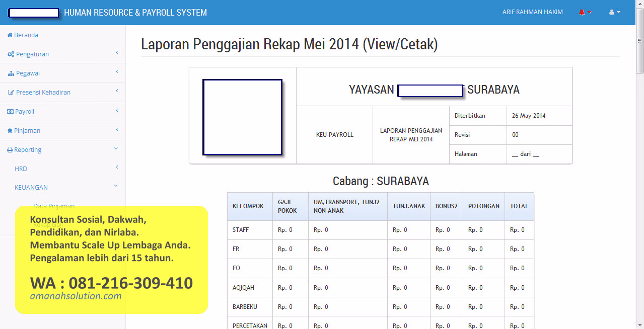The width and height of the screenshot is (644, 329).
Task: Open Presensi Kehadiran menu item
Action: pyautogui.click(x=63, y=92)
